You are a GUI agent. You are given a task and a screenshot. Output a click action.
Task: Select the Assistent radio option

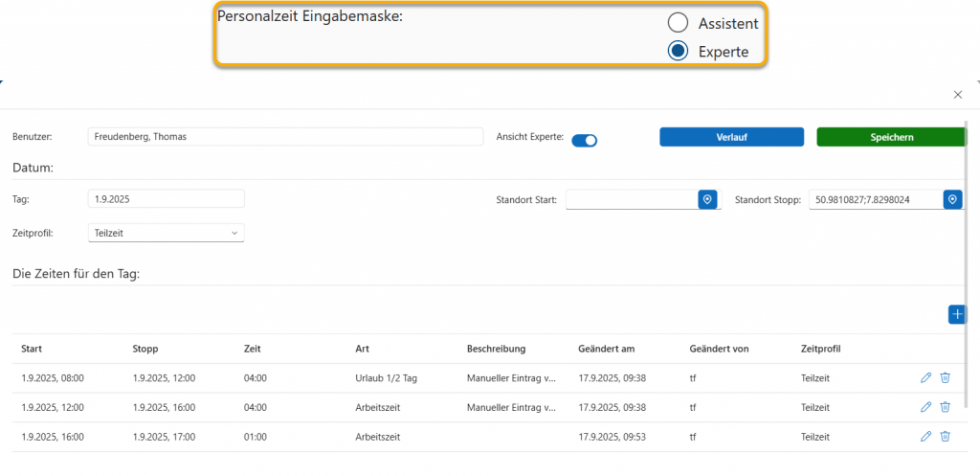678,23
